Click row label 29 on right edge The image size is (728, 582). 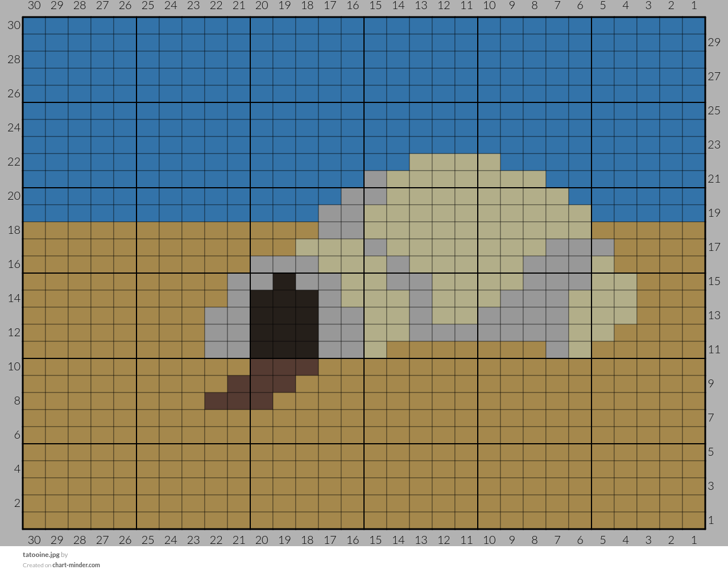click(714, 42)
